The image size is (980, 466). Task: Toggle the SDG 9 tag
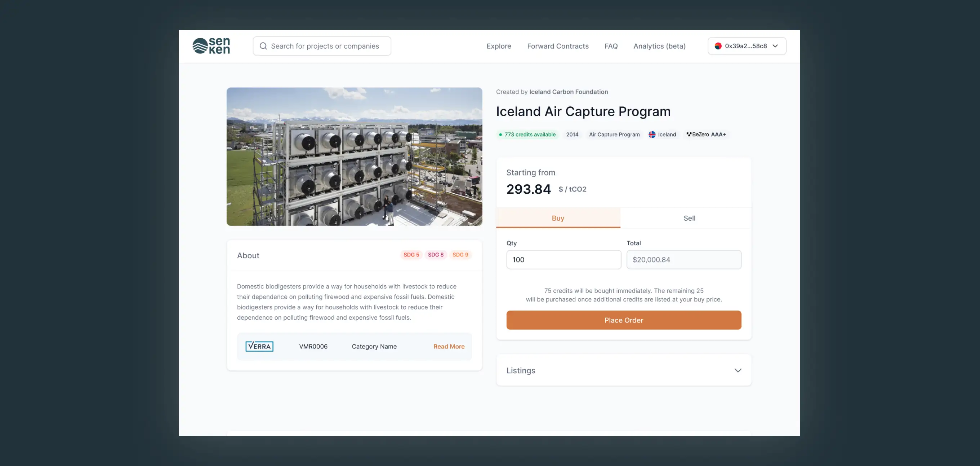pyautogui.click(x=460, y=255)
